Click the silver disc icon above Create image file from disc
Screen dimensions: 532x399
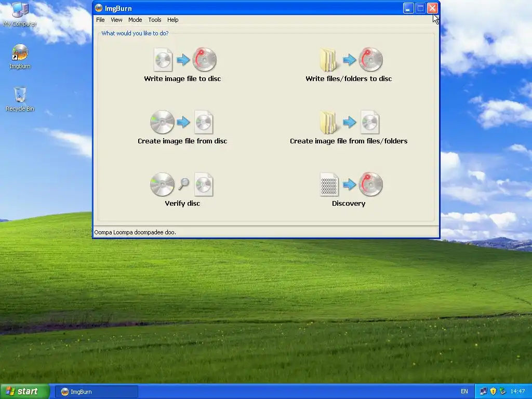[x=162, y=122]
